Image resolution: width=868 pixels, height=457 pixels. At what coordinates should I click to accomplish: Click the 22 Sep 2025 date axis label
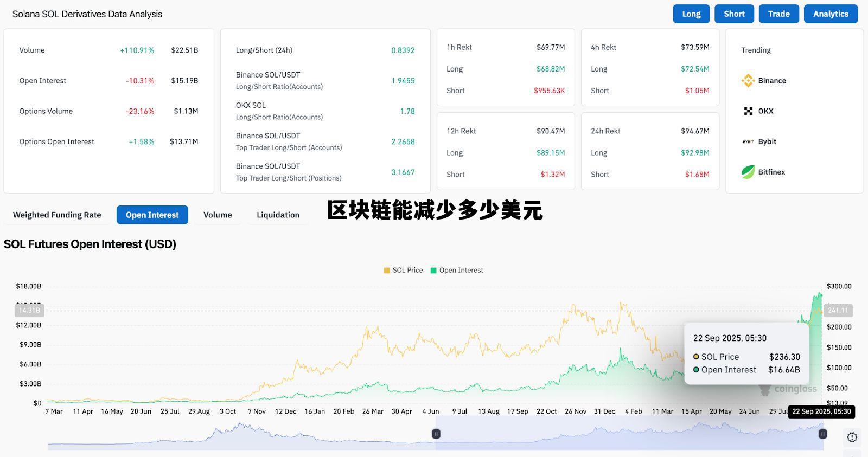[821, 411]
